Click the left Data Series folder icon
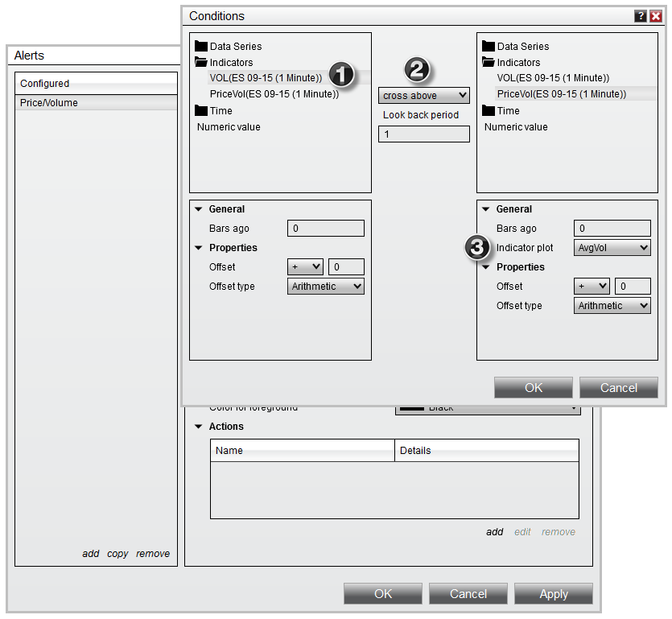Image resolution: width=672 pixels, height=619 pixels. pos(200,47)
